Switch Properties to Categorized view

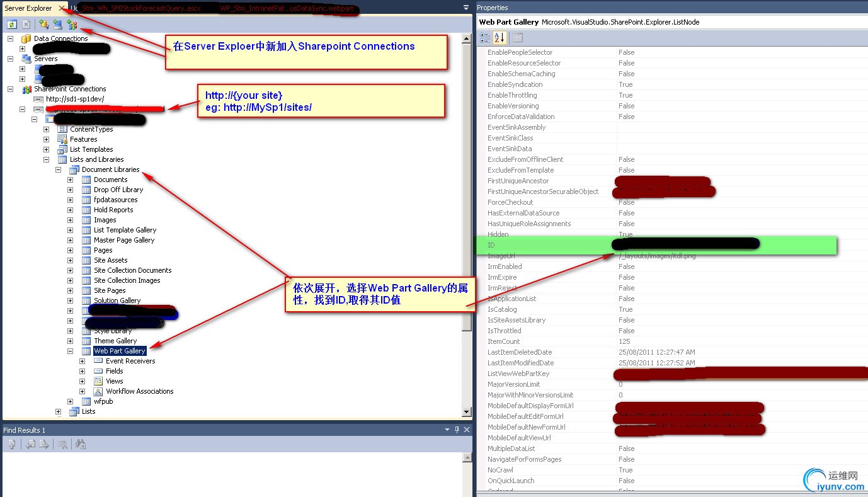coord(484,38)
